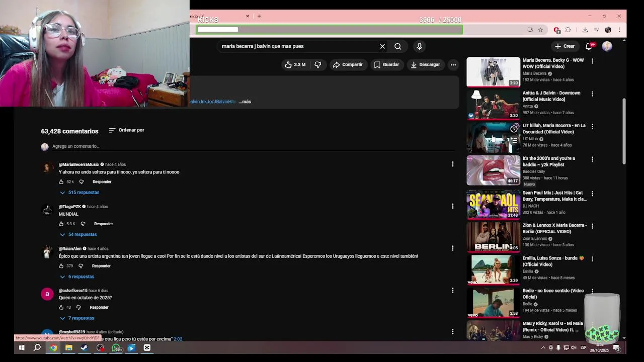
Task: Open Windows taskbar search
Action: pos(37,348)
